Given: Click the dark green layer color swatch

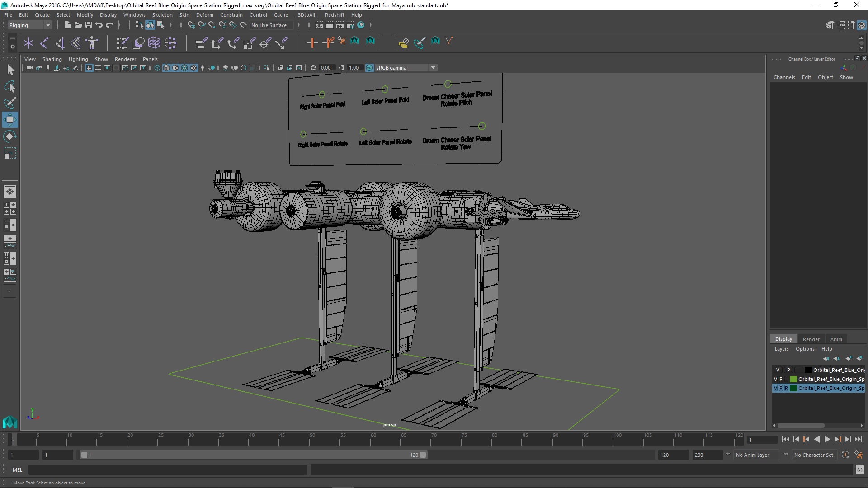Looking at the screenshot, I should coord(793,388).
